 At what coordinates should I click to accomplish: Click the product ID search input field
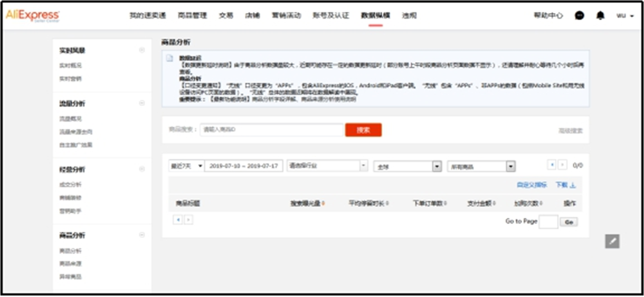click(x=272, y=130)
